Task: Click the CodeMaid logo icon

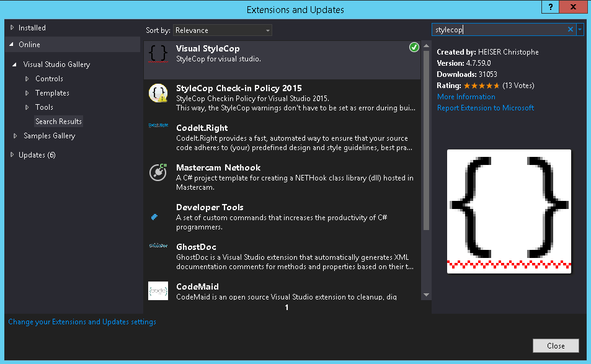Action: pos(158,291)
